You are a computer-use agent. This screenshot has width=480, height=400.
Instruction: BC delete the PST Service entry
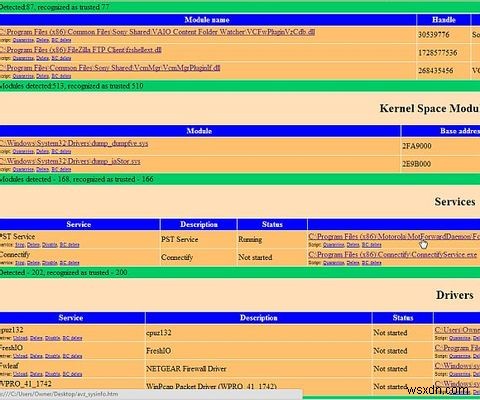(69, 245)
